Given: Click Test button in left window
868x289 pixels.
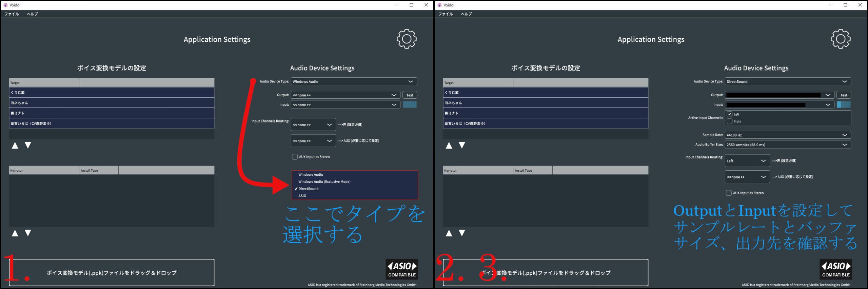Looking at the screenshot, I should point(410,95).
